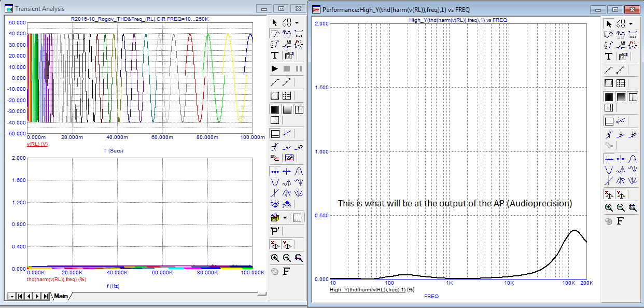Image resolution: width=644 pixels, height=308 pixels.
Task: Click the 'FREQ' axis label in Performance plot
Action: click(x=431, y=296)
